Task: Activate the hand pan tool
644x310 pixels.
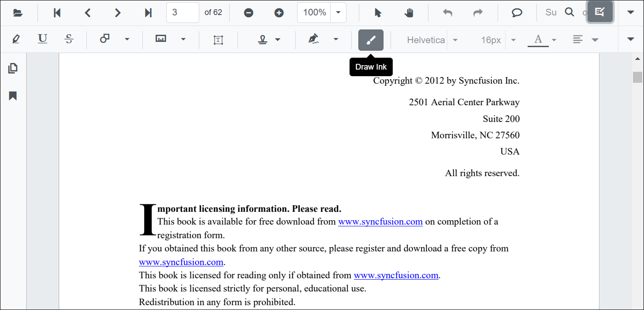Action: coord(409,13)
